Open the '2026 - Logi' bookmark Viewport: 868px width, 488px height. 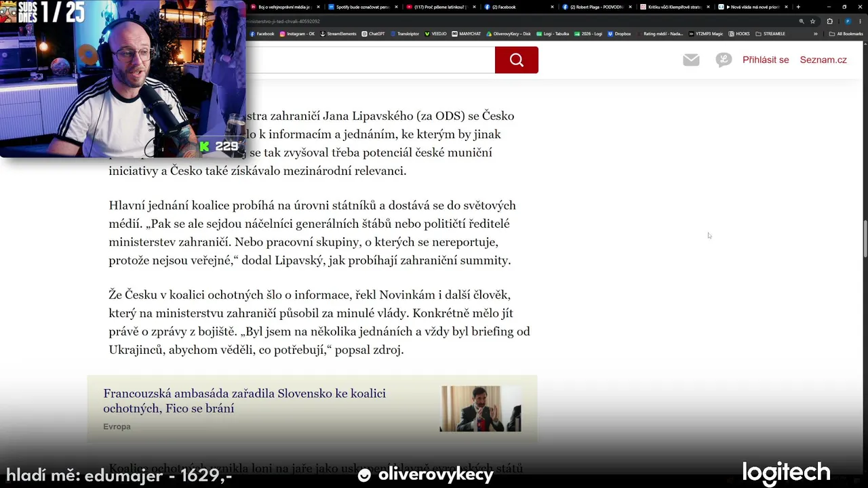click(588, 33)
